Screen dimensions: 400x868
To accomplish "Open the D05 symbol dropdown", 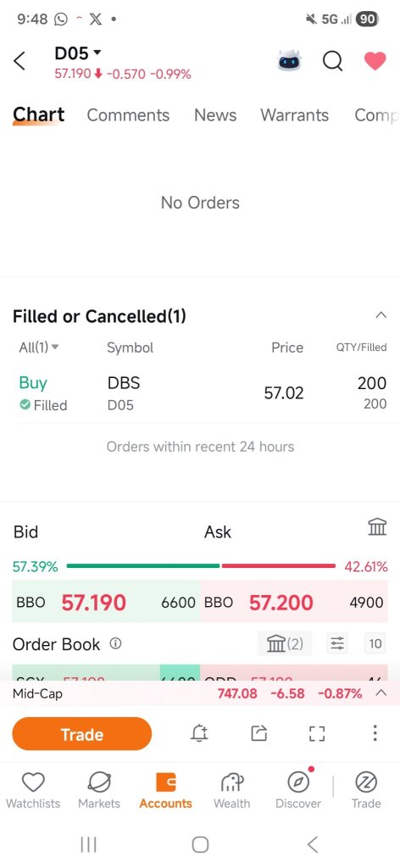I will (78, 53).
